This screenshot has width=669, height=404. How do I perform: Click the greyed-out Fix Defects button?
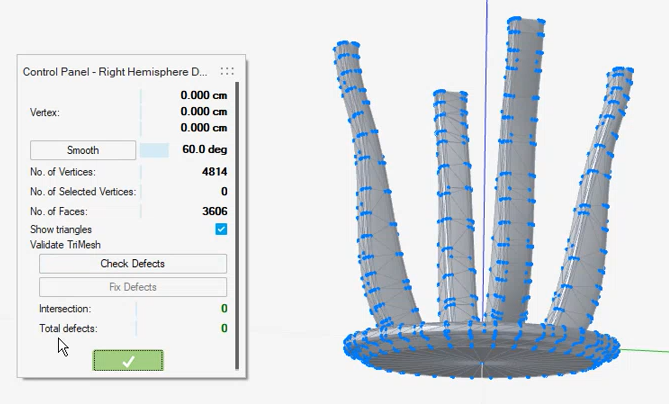point(132,287)
